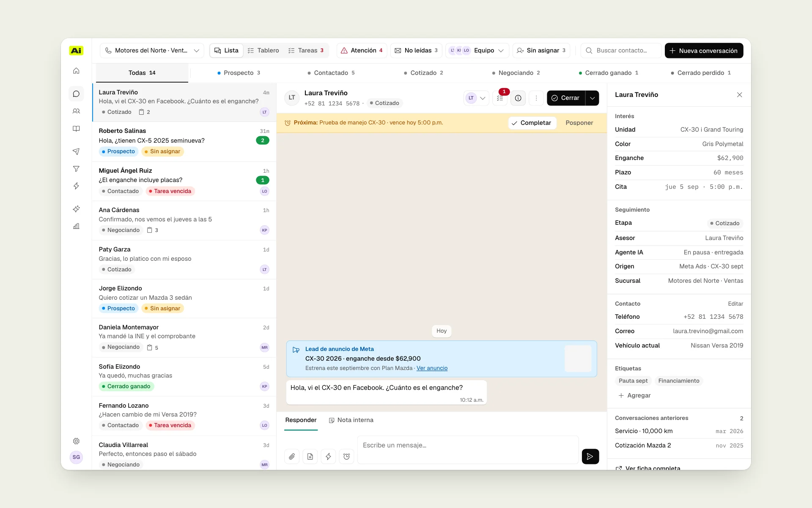Open the three-dot more options menu
812x508 pixels.
point(536,98)
